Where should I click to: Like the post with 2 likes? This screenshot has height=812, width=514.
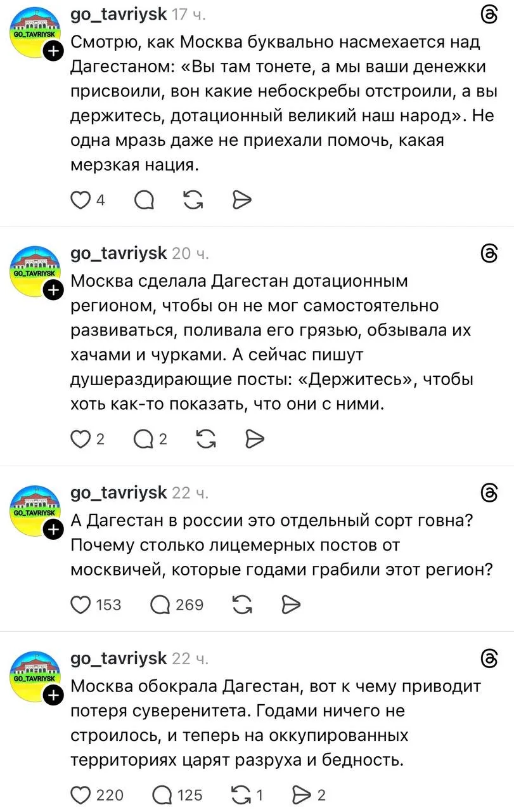[x=80, y=438]
